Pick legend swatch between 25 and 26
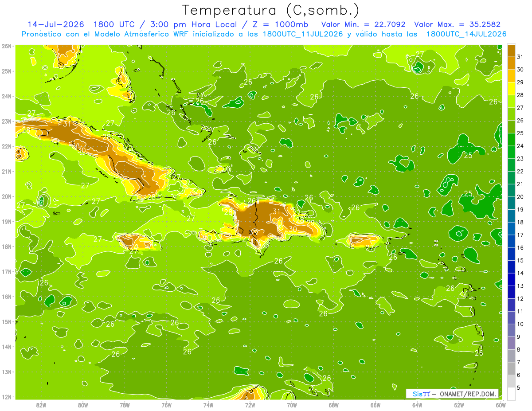 pyautogui.click(x=511, y=127)
